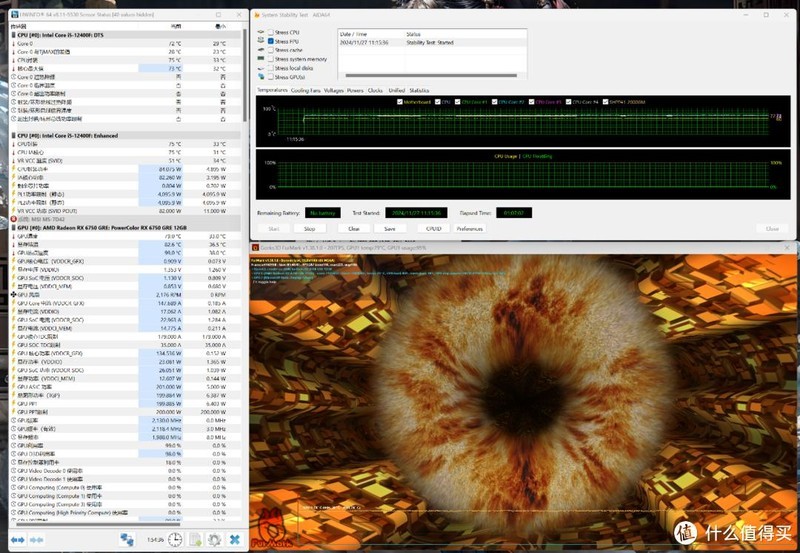This screenshot has width=800, height=553.
Task: Enable the Stress CPU checkbox
Action: tap(268, 32)
